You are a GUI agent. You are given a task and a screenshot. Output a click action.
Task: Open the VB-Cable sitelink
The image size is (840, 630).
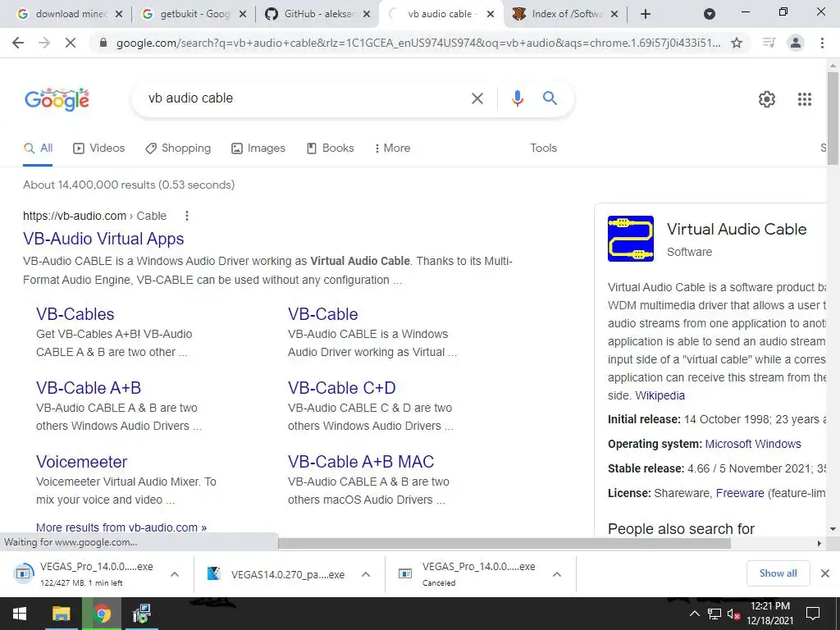click(323, 314)
